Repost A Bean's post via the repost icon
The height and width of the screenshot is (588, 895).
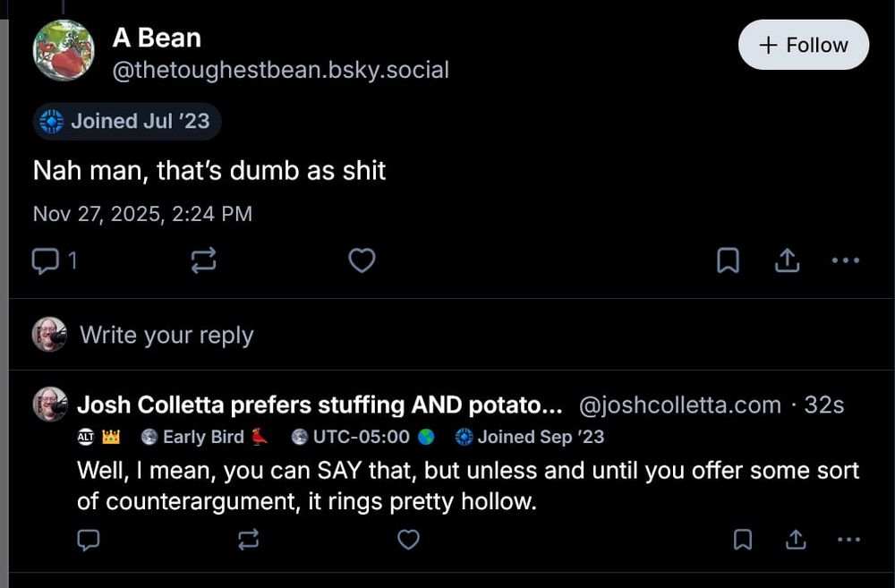click(x=203, y=260)
